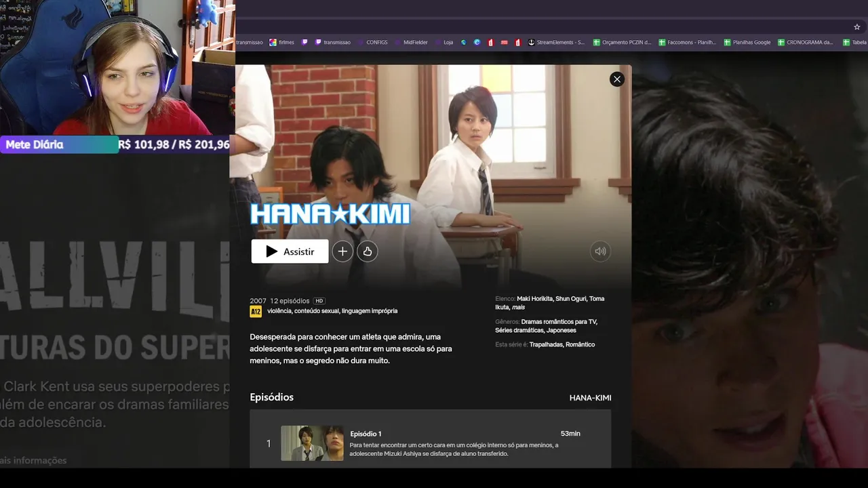Open Episódio 1 thumbnail

312,443
